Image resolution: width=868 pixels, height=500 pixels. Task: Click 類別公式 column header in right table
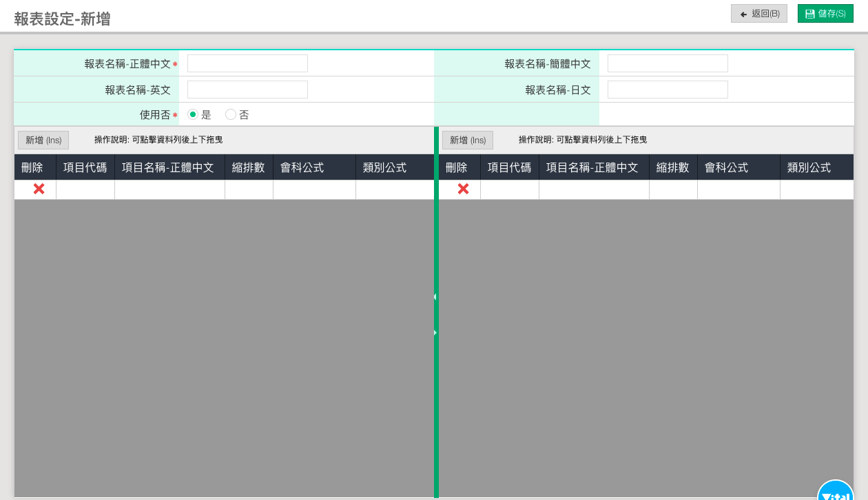(x=809, y=167)
